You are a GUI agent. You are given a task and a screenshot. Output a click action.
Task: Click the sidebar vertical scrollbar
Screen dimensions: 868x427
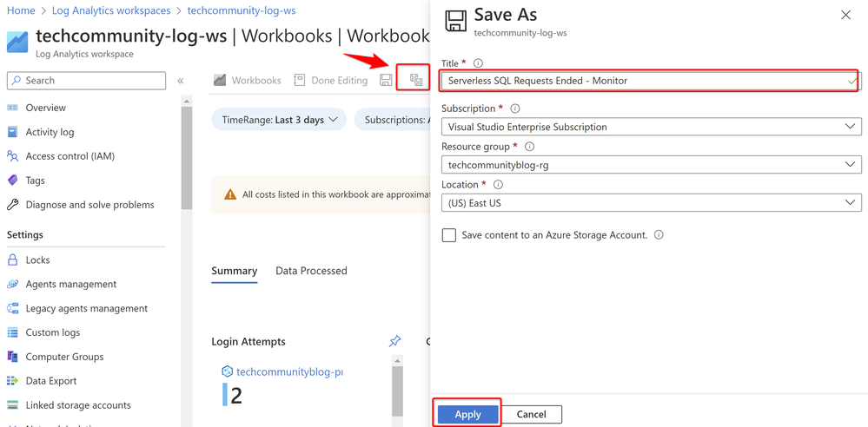187,158
